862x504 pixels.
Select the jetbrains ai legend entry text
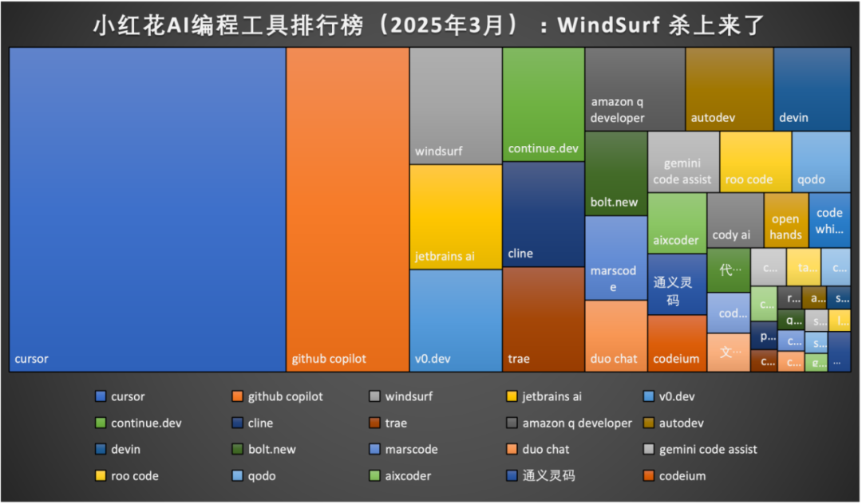(x=552, y=396)
